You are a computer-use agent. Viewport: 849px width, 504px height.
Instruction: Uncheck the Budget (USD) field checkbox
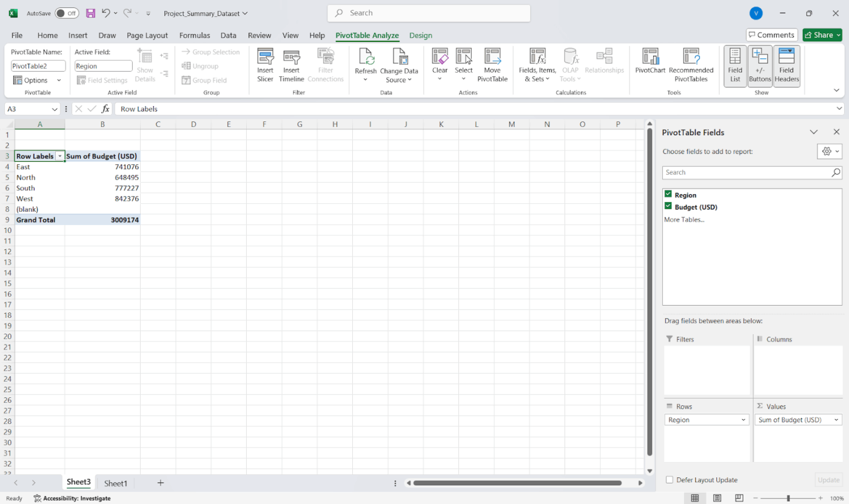coord(668,207)
